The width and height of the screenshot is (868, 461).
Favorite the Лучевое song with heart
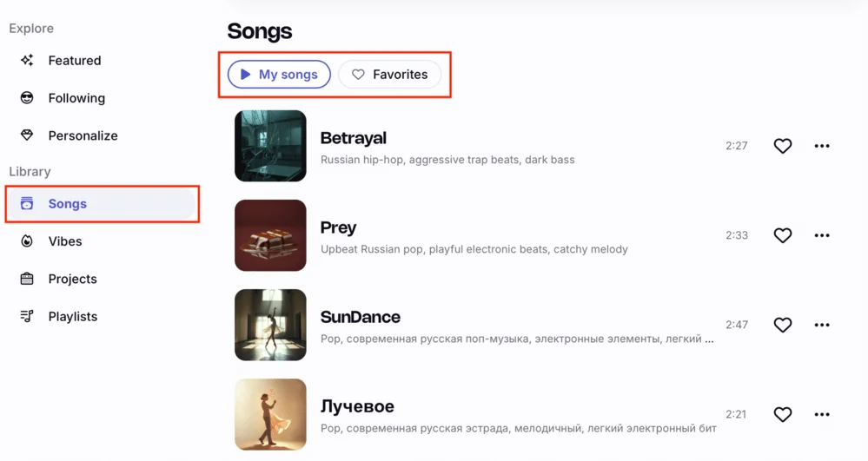click(783, 414)
